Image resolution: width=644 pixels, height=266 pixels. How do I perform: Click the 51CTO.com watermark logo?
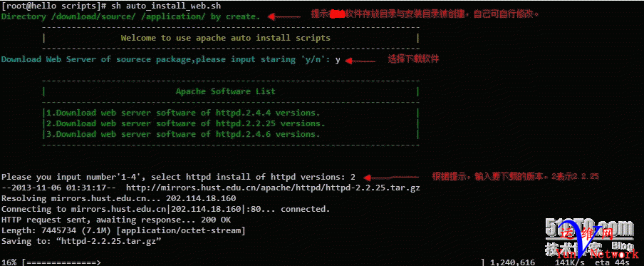coord(589,227)
